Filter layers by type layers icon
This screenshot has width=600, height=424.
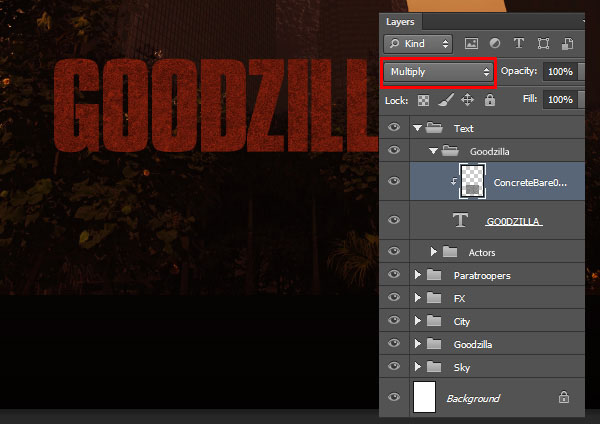(519, 43)
